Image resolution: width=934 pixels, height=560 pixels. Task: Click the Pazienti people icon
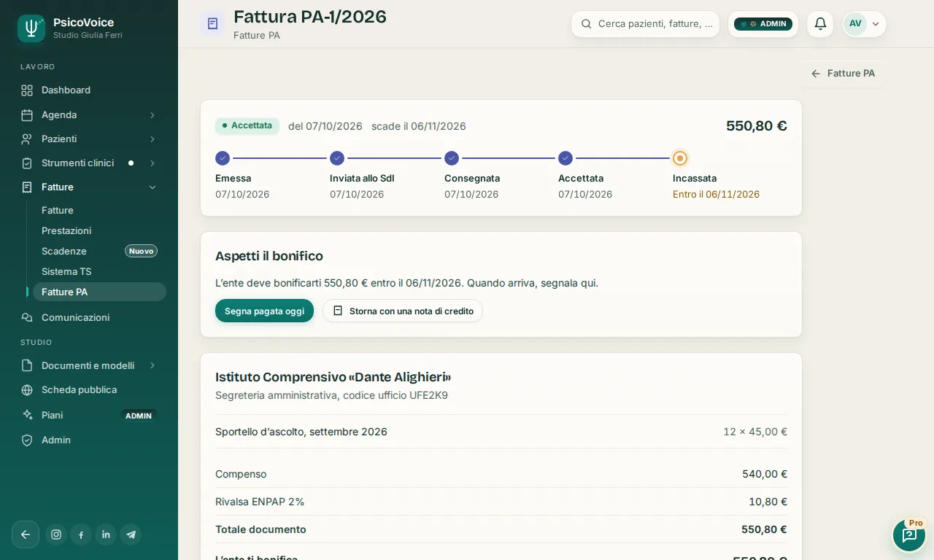27,139
